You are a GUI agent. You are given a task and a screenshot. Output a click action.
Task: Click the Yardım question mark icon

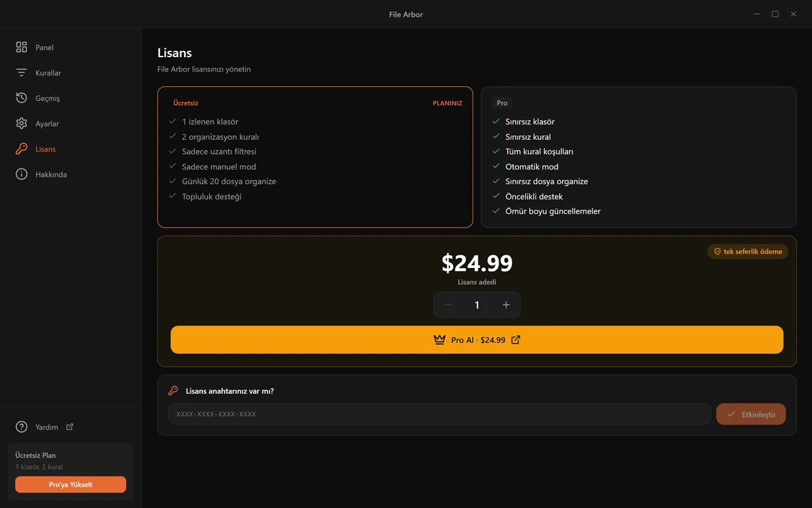(22, 427)
